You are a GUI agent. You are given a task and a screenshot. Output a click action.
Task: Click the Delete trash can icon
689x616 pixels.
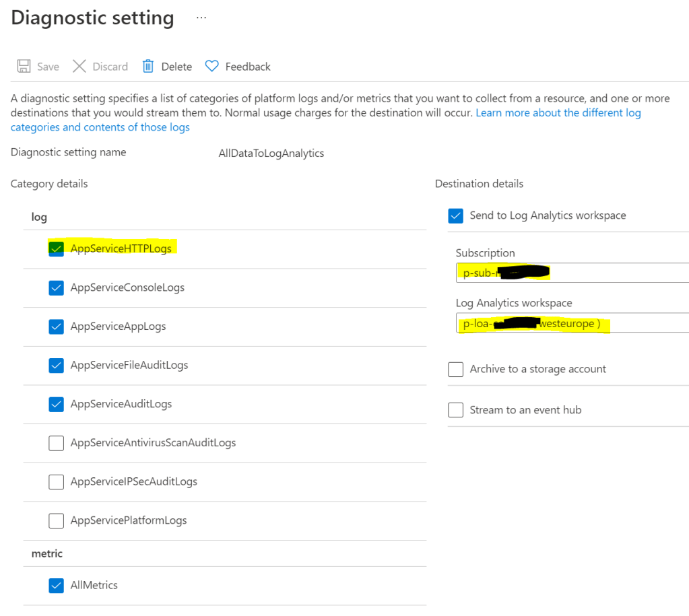148,66
